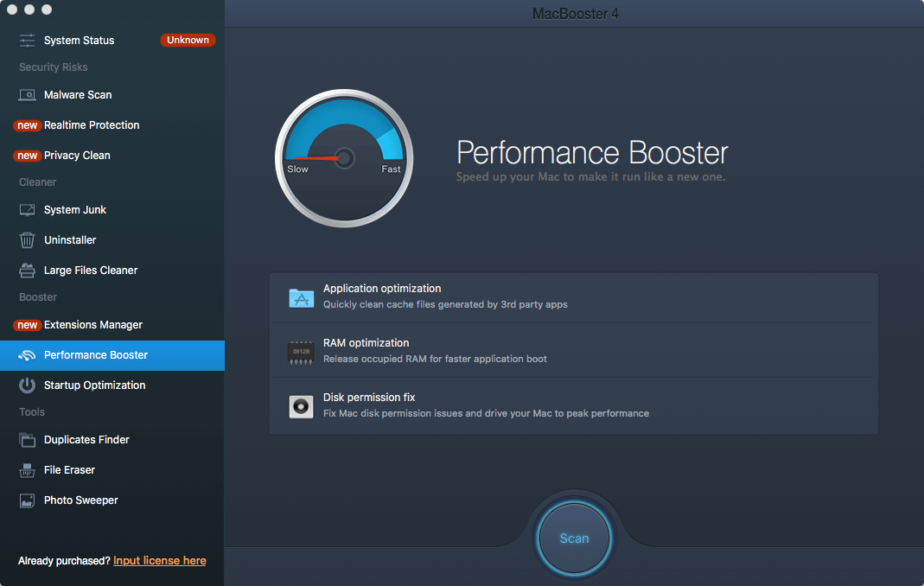Click the Slow/Fast speedometer gauge
The height and width of the screenshot is (586, 924).
(344, 157)
